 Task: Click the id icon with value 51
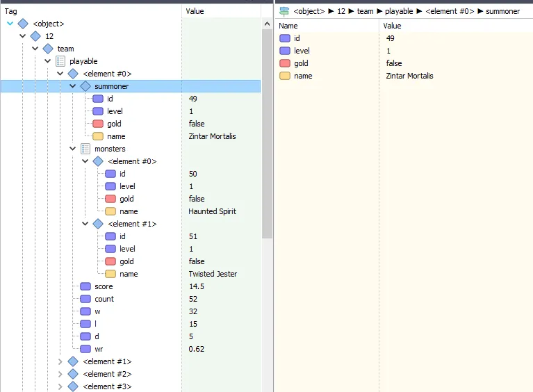coord(110,236)
